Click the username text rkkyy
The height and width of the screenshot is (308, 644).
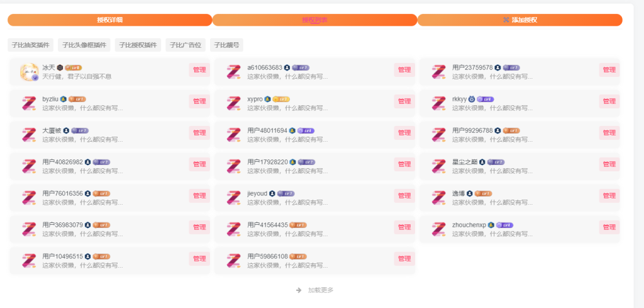click(460, 99)
